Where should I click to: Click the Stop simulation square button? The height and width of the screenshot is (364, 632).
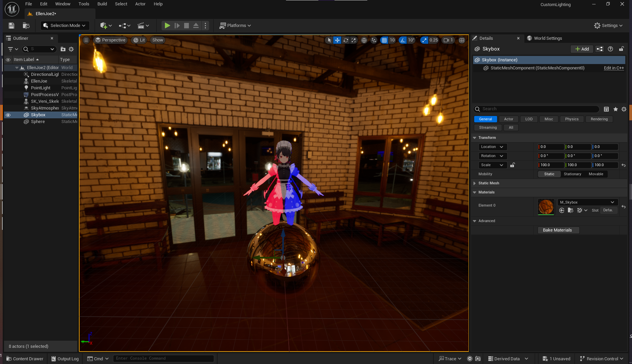186,26
